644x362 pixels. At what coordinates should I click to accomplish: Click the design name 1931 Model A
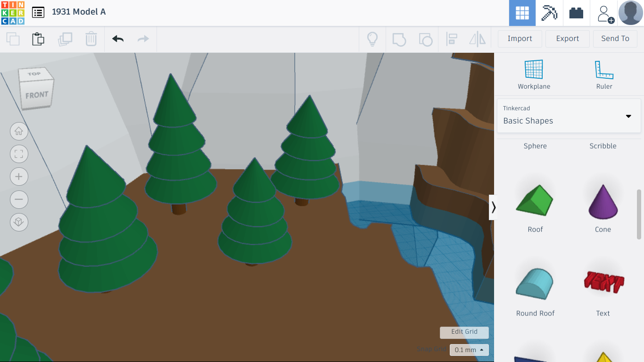pos(79,12)
